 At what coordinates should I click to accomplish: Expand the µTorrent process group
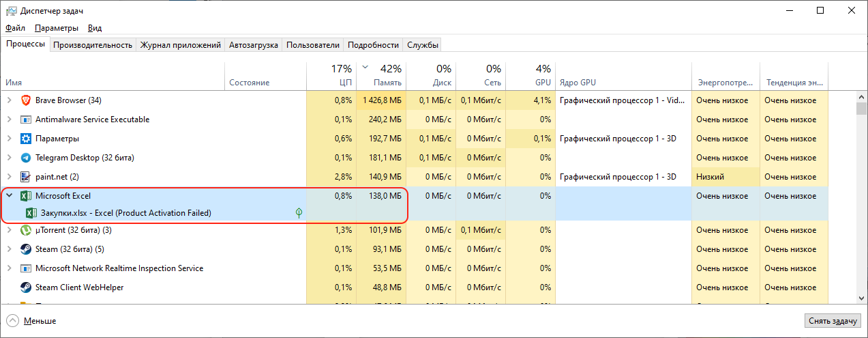9,230
